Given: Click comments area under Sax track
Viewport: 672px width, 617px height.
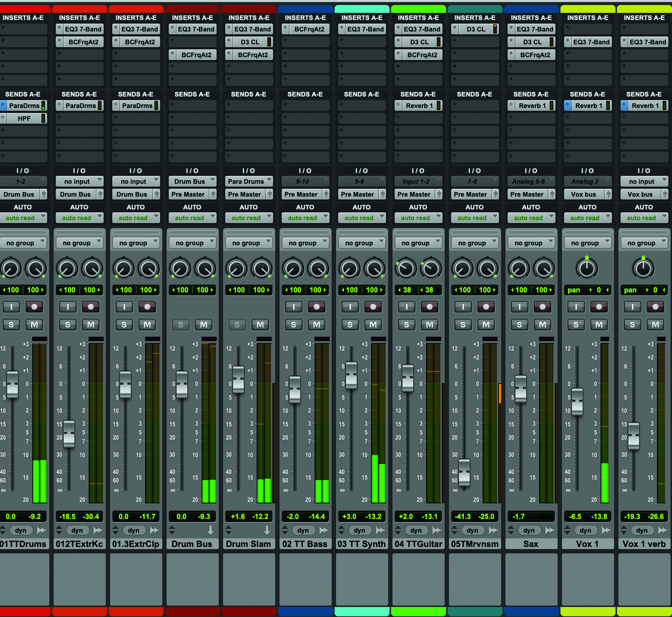Looking at the screenshot, I should (x=532, y=579).
